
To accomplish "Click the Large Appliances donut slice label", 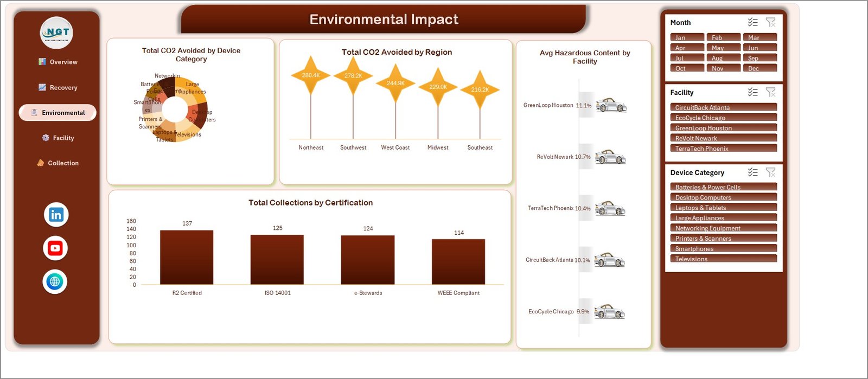I will coord(193,88).
